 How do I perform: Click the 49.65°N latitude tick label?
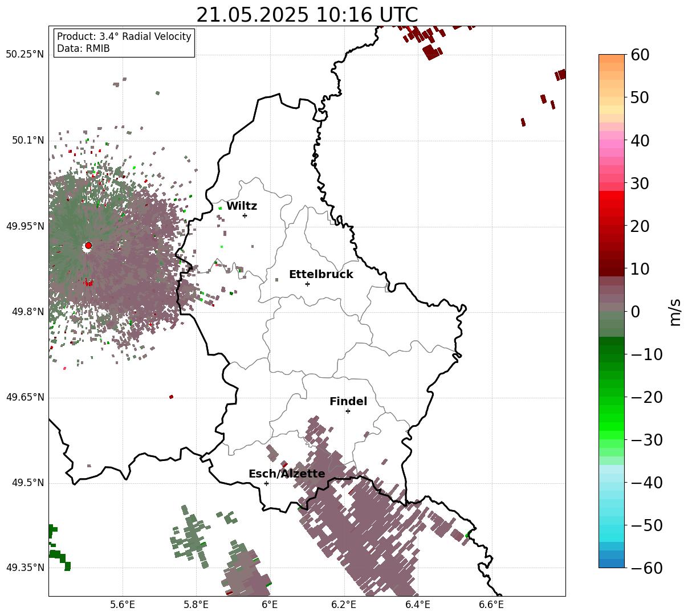click(25, 397)
